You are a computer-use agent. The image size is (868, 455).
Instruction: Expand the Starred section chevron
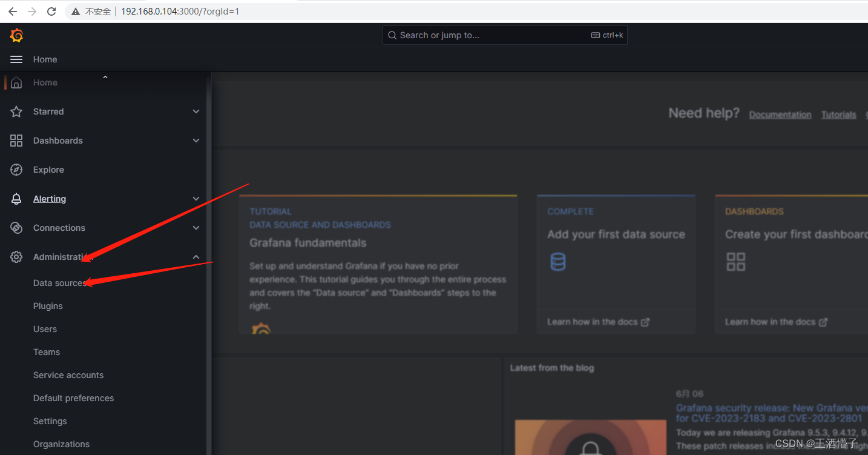pos(196,111)
